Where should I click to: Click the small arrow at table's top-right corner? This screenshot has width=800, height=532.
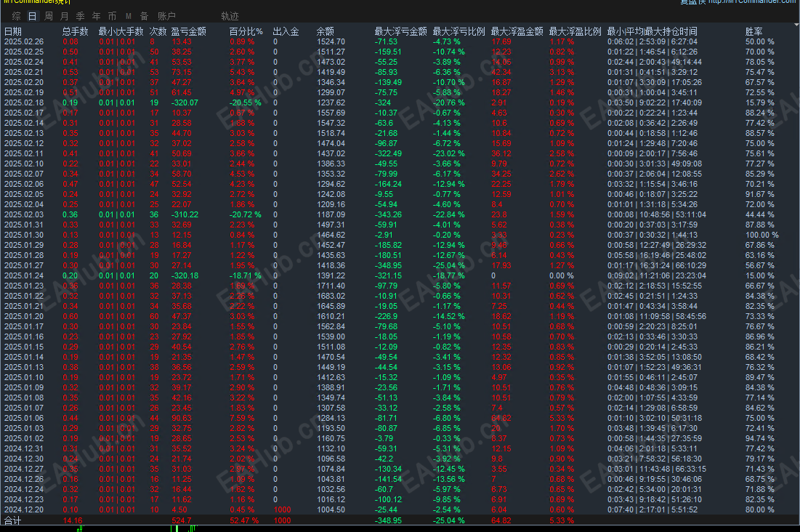[x=796, y=25]
